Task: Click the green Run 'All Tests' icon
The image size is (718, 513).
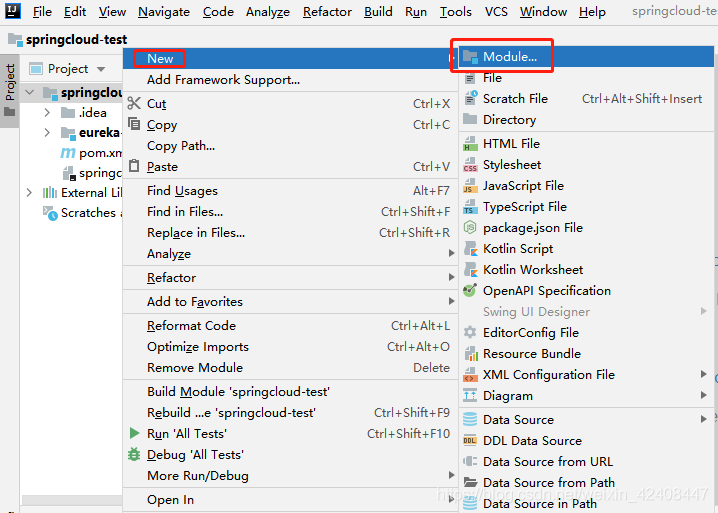Action: click(x=135, y=434)
